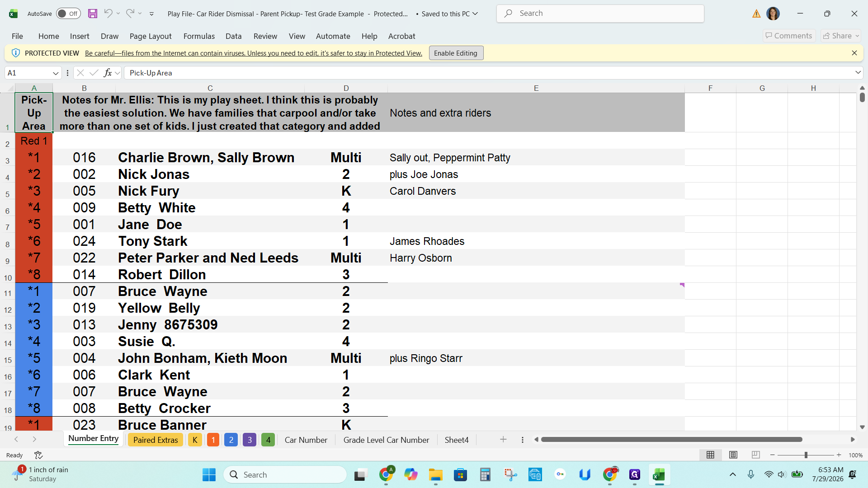Switch to Normal view in status bar
Screen dimensions: 868x488
tap(711, 455)
